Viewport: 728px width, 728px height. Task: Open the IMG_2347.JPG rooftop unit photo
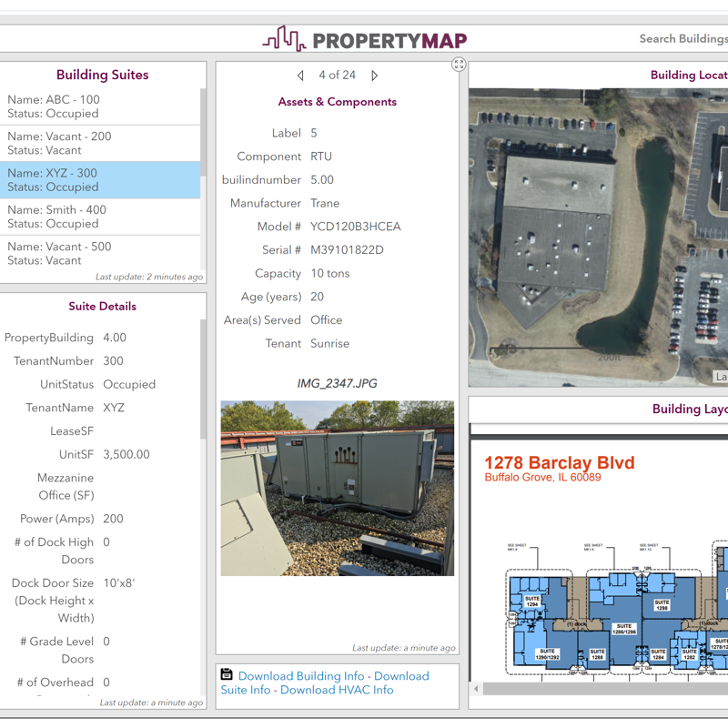click(x=337, y=488)
